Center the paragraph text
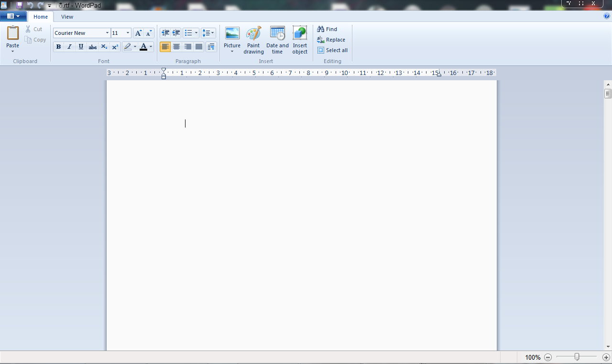The image size is (612, 364). pos(176,47)
